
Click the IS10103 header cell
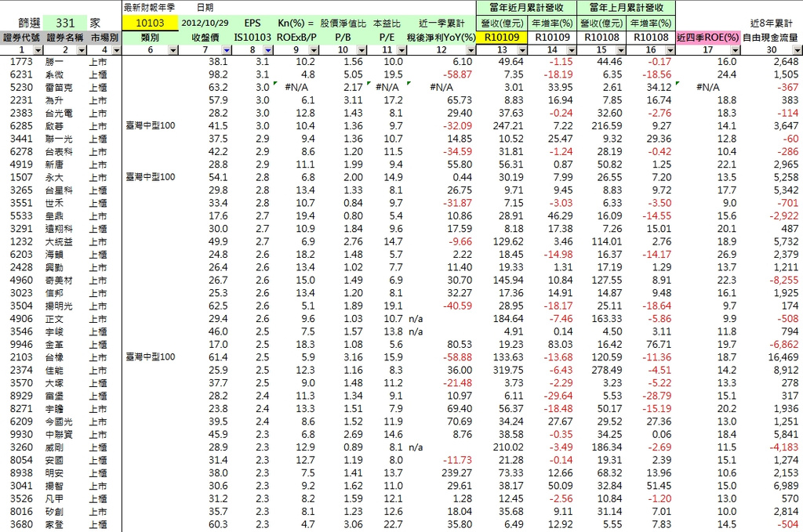point(253,38)
